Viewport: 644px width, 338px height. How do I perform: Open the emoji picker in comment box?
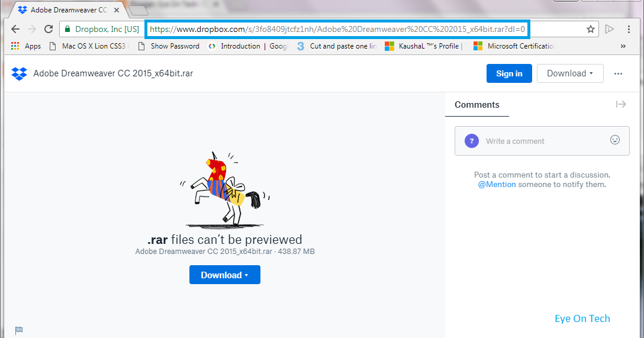615,140
